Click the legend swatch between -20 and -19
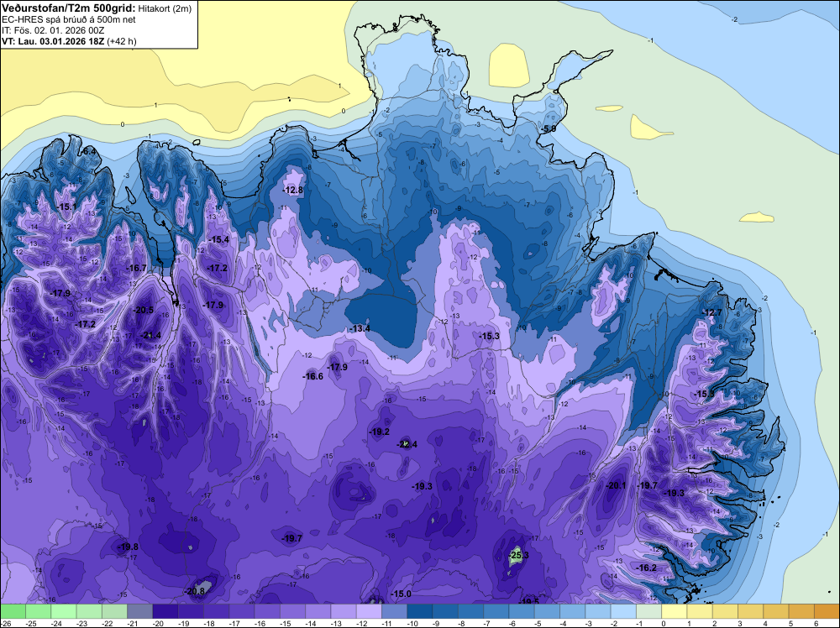 tap(165, 611)
